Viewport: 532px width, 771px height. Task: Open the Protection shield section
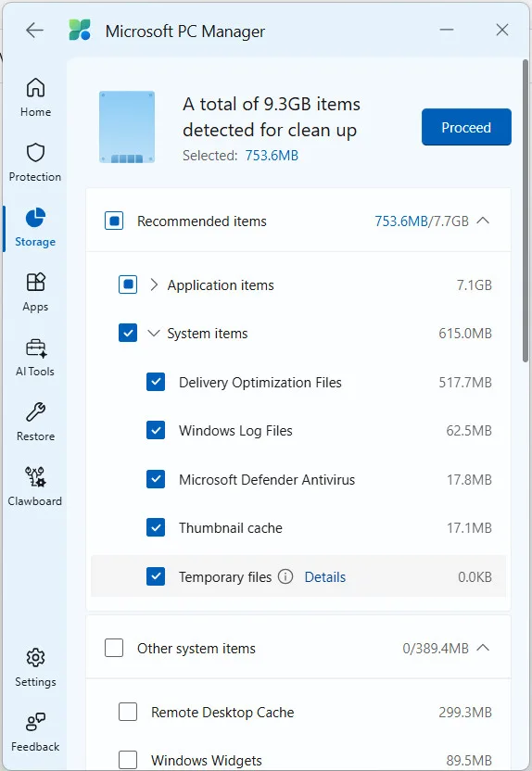coord(35,162)
